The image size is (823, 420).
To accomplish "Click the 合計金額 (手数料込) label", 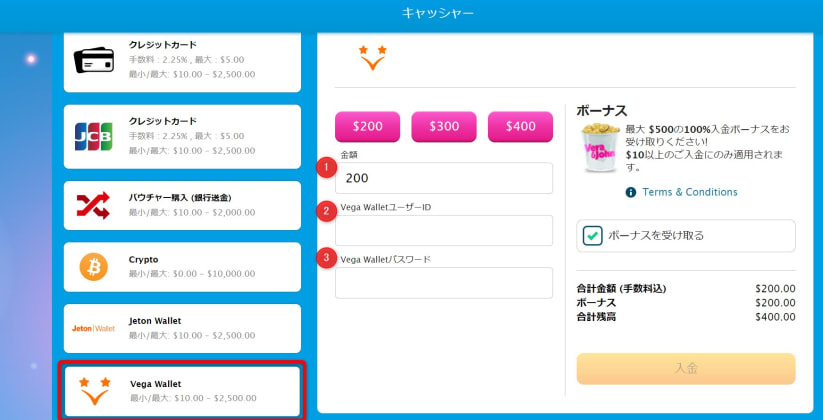I will (621, 289).
